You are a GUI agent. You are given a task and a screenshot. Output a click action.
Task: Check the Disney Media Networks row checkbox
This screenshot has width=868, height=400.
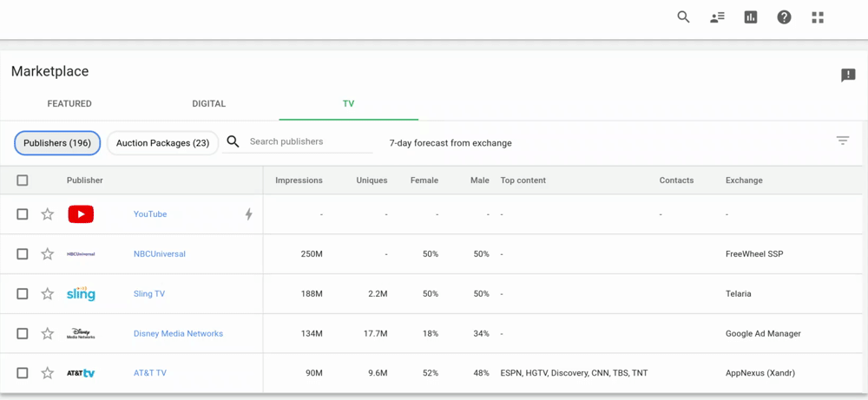point(23,333)
